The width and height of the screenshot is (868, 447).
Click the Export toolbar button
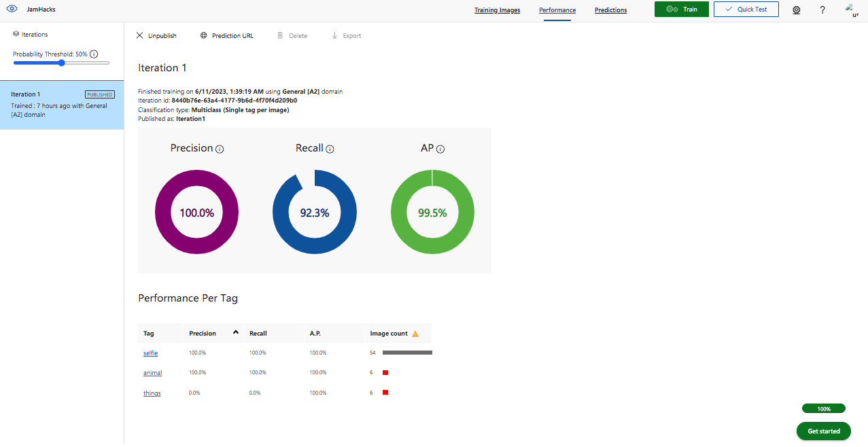(x=346, y=36)
